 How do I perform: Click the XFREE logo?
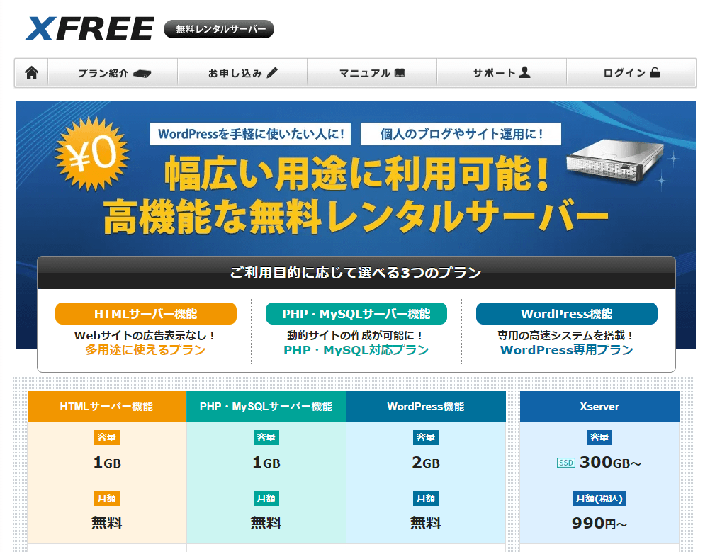[x=90, y=28]
